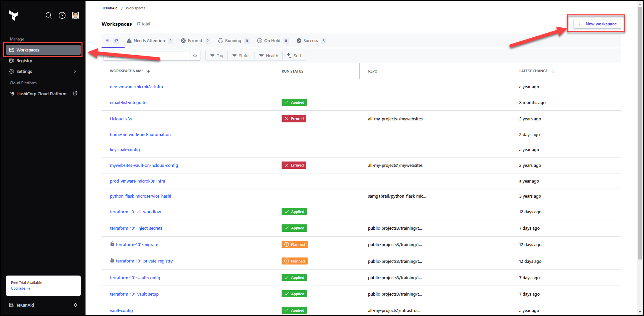The height and width of the screenshot is (316, 644).
Task: Click the Terraform logo in the sidebar
Action: 13,15
